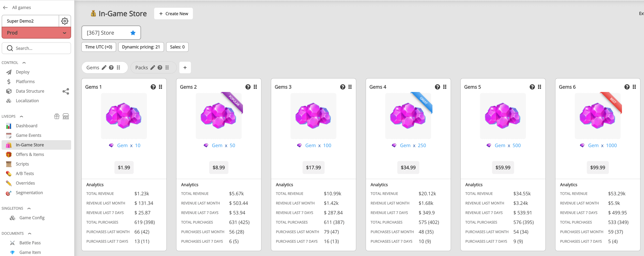This screenshot has height=256, width=644.
Task: Toggle favorite star on [367] Store
Action: click(133, 33)
